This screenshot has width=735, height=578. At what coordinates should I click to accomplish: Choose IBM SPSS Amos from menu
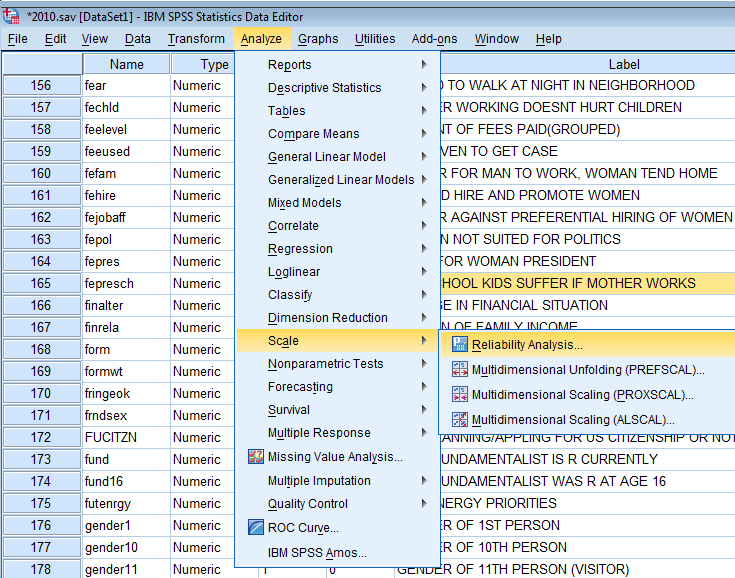tap(317, 553)
